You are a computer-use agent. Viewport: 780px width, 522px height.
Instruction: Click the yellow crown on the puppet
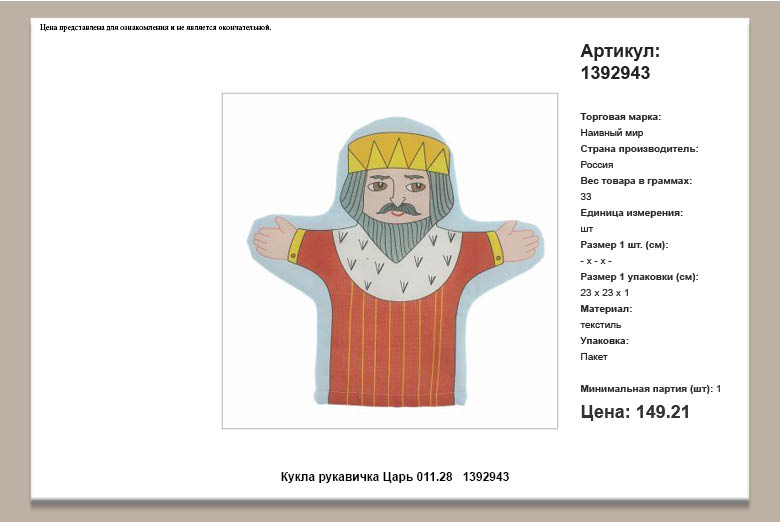click(x=398, y=152)
